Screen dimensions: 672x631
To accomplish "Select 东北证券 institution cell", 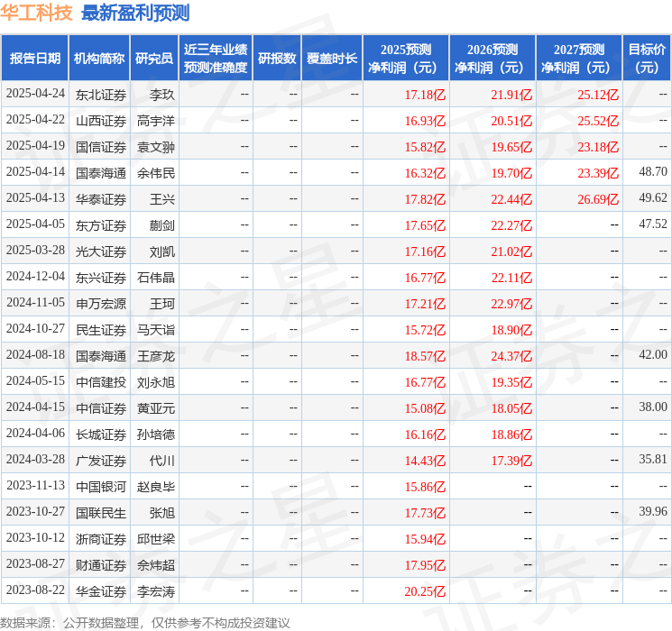I will 101,95.
